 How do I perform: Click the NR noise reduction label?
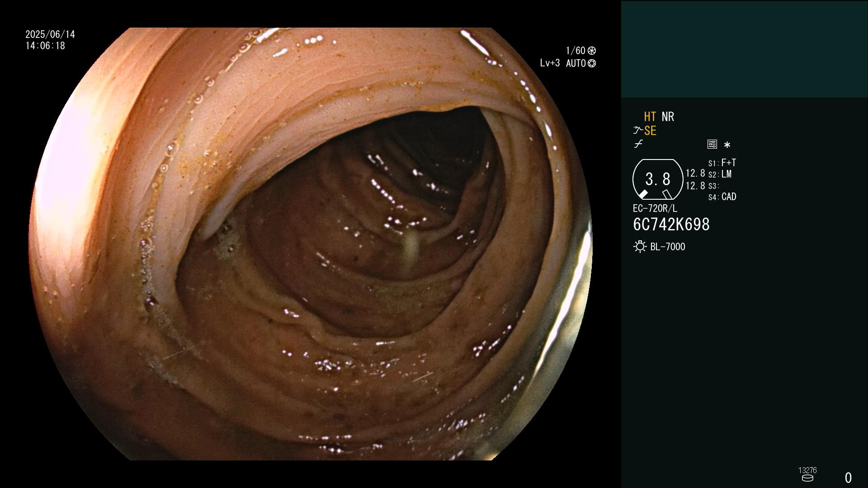pyautogui.click(x=668, y=117)
